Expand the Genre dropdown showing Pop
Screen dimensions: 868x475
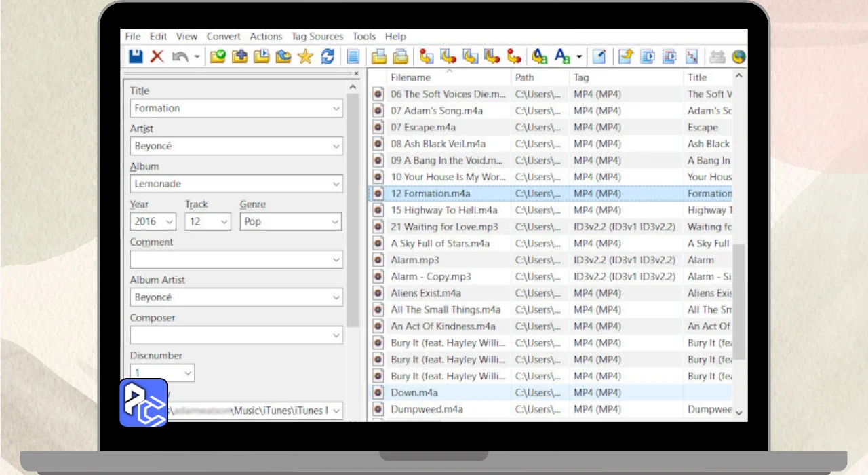click(x=335, y=222)
